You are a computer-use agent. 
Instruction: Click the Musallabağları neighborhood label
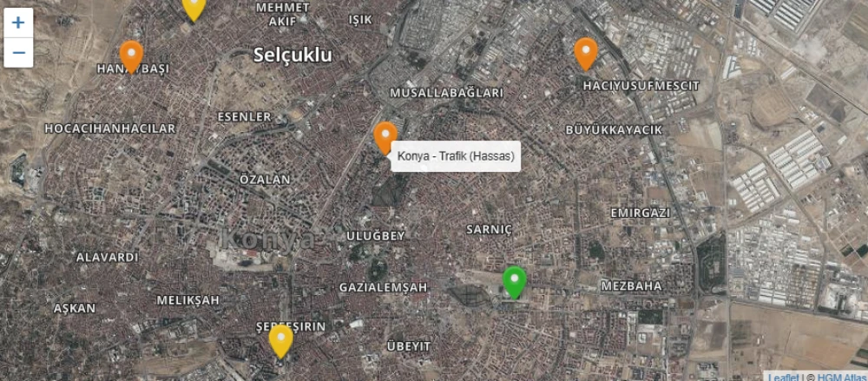(447, 93)
